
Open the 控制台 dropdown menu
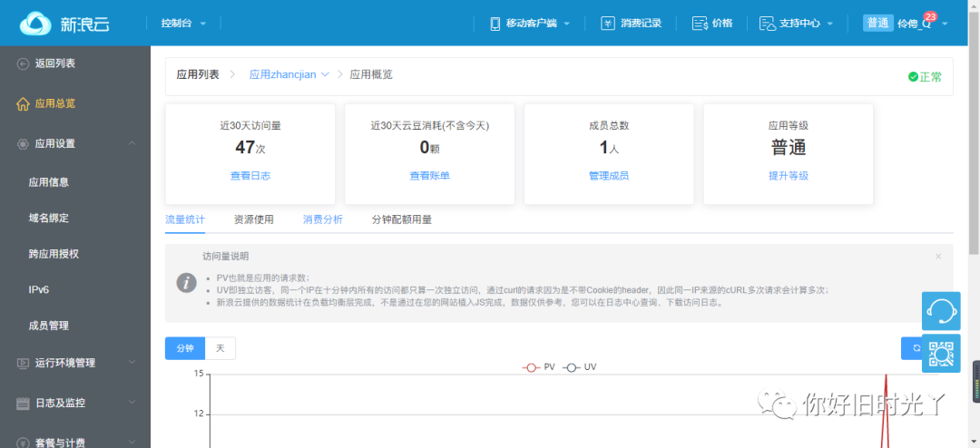pos(183,23)
